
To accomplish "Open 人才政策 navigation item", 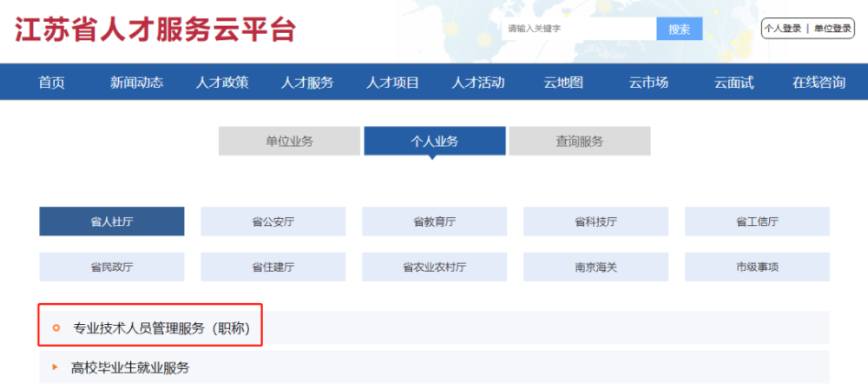I will pos(222,83).
